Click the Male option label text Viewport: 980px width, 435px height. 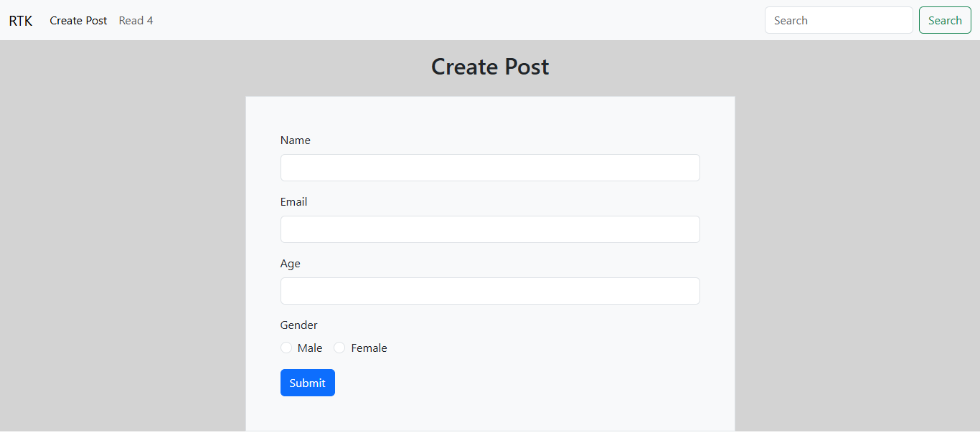pos(310,348)
